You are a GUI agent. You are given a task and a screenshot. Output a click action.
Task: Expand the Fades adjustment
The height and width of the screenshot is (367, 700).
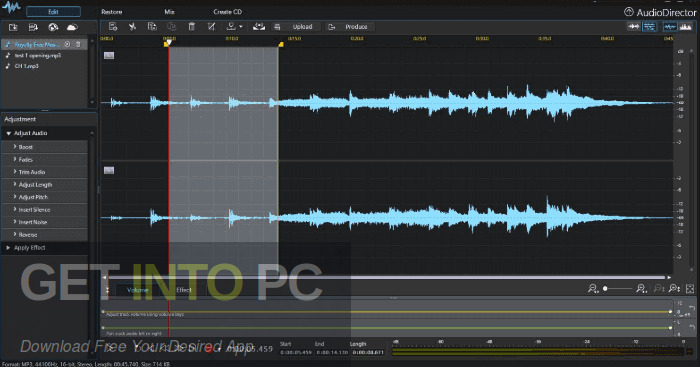click(44, 159)
